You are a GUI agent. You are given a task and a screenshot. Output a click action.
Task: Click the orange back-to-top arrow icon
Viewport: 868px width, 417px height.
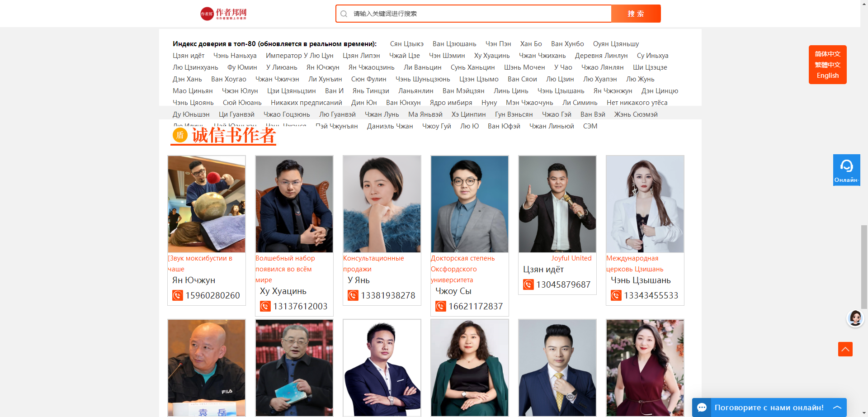845,349
